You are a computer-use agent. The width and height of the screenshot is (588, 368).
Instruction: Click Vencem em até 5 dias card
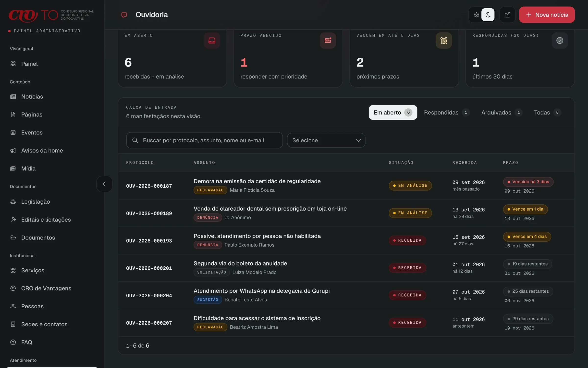point(404,58)
